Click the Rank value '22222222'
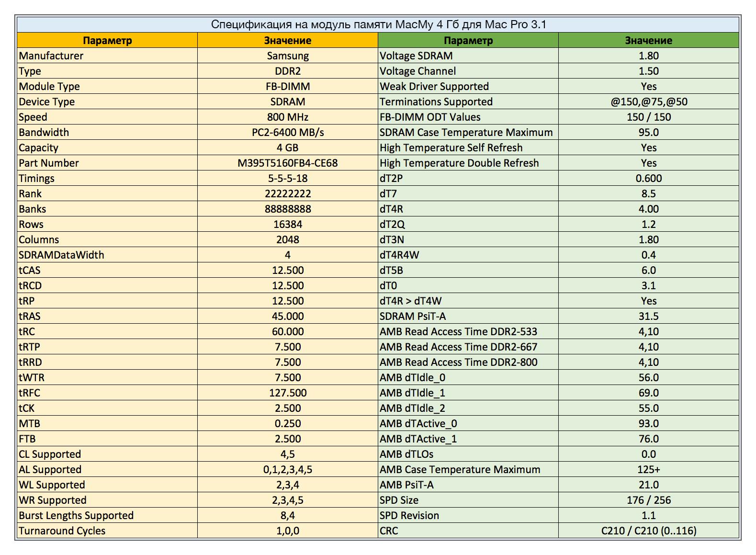 pyautogui.click(x=288, y=193)
